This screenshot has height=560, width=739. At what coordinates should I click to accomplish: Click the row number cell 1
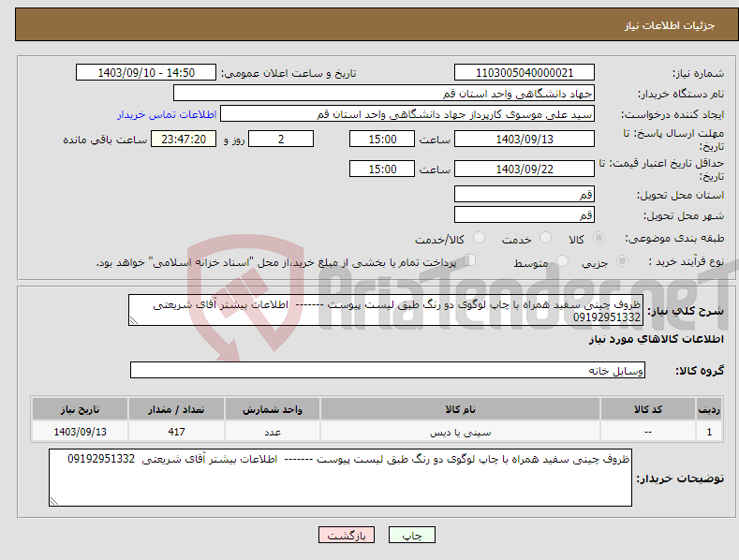click(709, 432)
